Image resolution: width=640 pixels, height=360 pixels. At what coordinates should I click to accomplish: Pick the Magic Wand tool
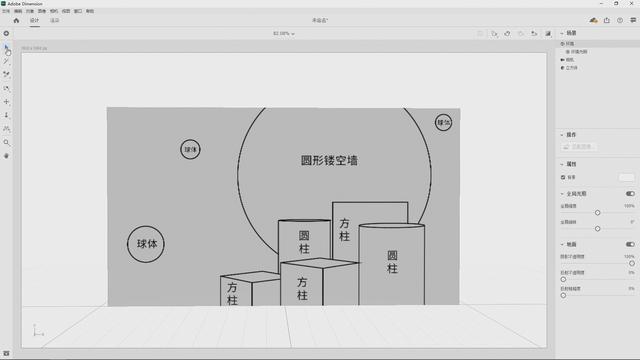click(6, 61)
